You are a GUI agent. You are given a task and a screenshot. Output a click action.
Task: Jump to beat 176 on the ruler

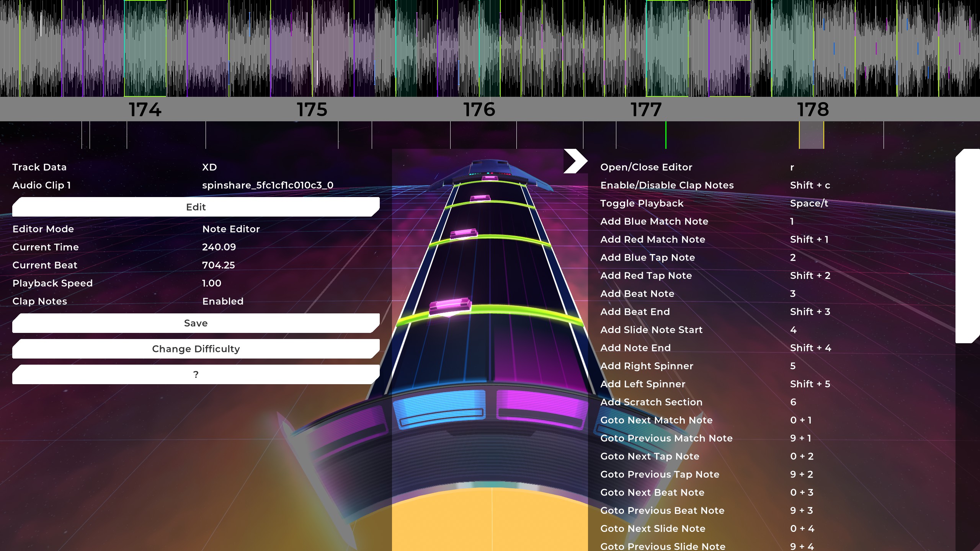click(479, 110)
